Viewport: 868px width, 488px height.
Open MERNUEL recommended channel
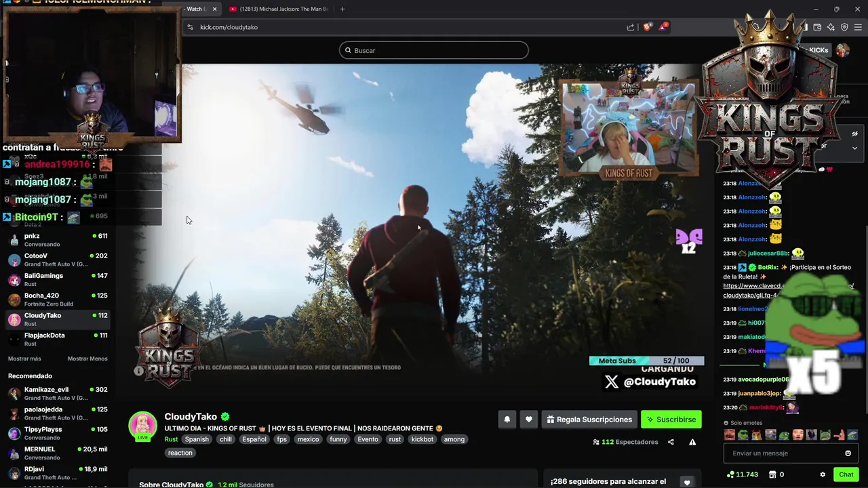click(x=58, y=453)
